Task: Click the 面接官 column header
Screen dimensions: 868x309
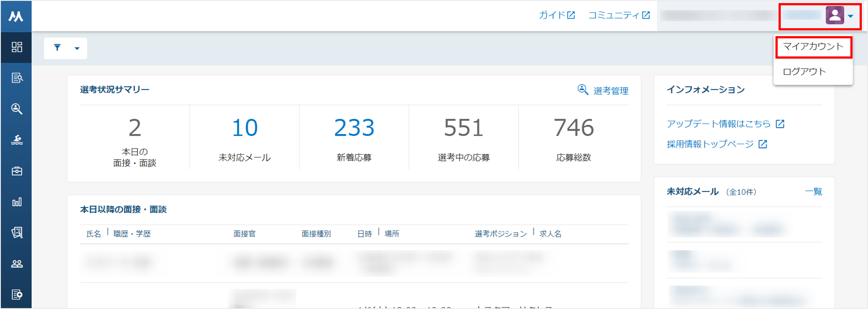Action: tap(245, 234)
